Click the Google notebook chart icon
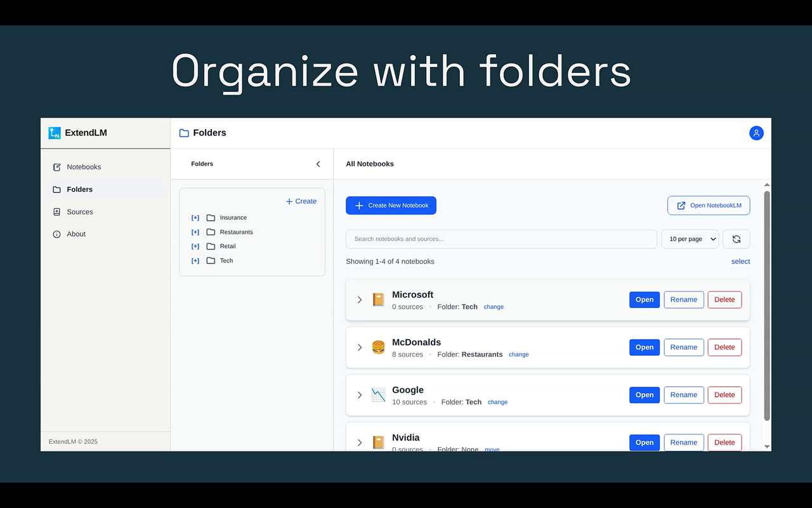The width and height of the screenshot is (812, 508). coord(378,395)
